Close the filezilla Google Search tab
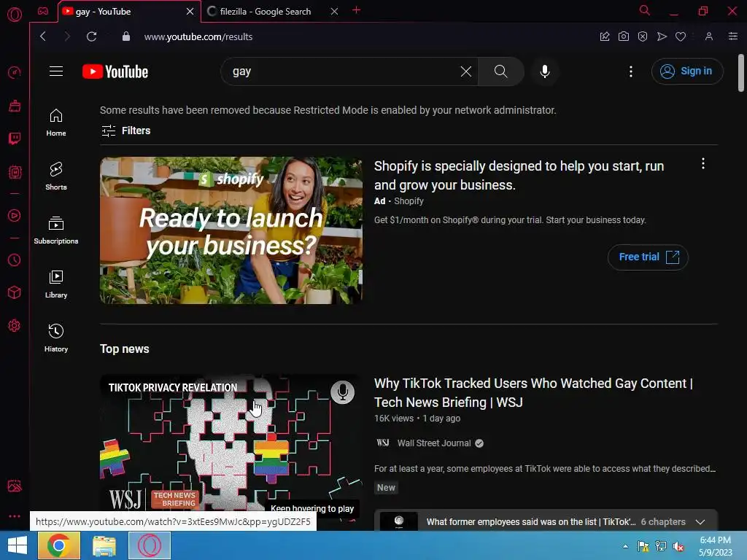Screen dimensions: 747x560 click(x=334, y=12)
